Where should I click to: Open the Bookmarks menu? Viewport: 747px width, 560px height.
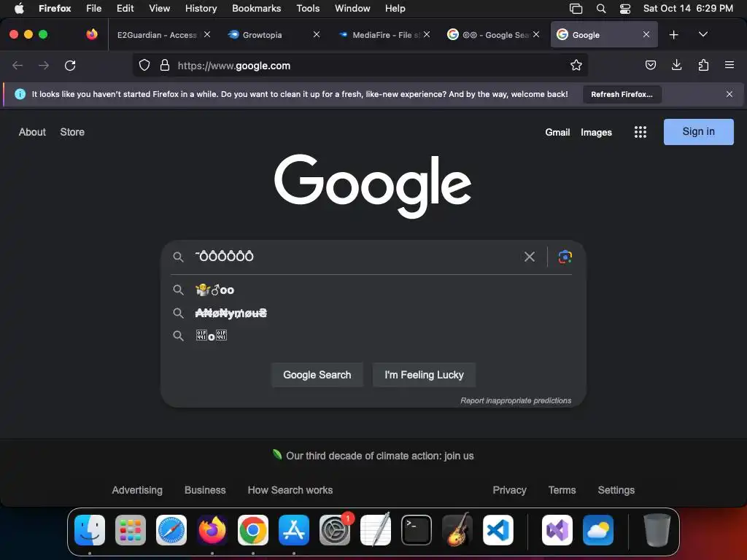pyautogui.click(x=256, y=9)
